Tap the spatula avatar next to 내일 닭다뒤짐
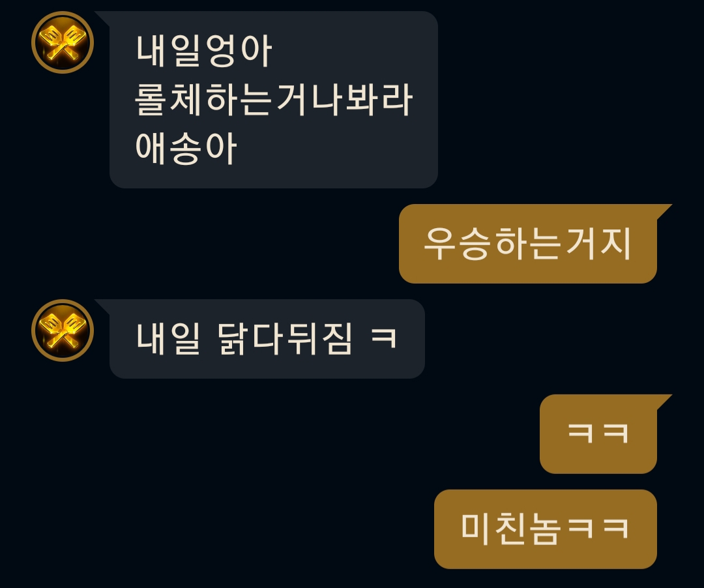This screenshot has height=588, width=704. tap(63, 330)
